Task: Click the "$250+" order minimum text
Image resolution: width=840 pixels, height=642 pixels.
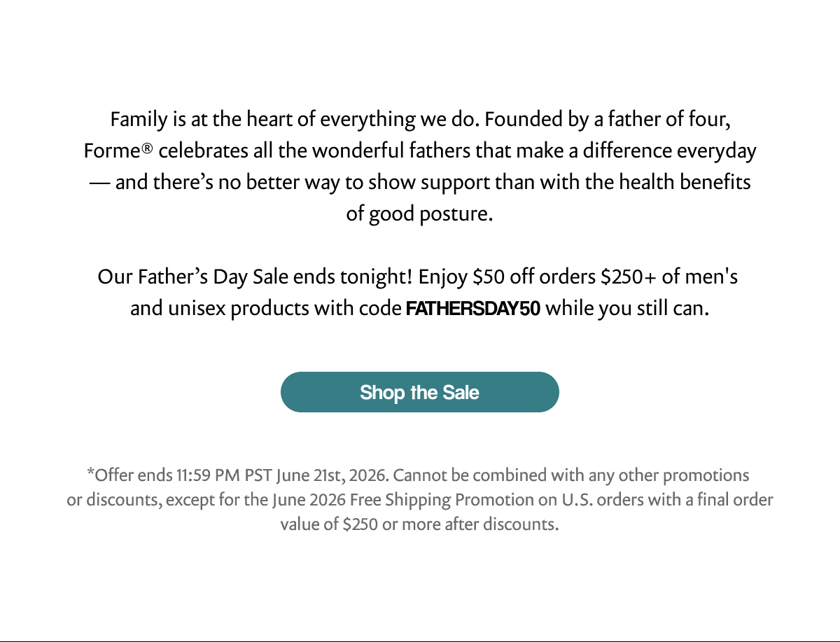Action: [629, 277]
